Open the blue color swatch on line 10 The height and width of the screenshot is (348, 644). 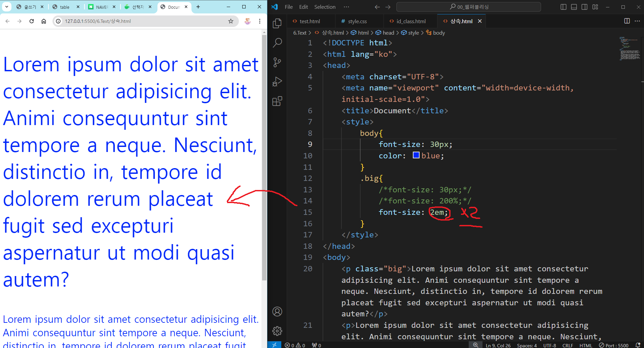click(416, 155)
